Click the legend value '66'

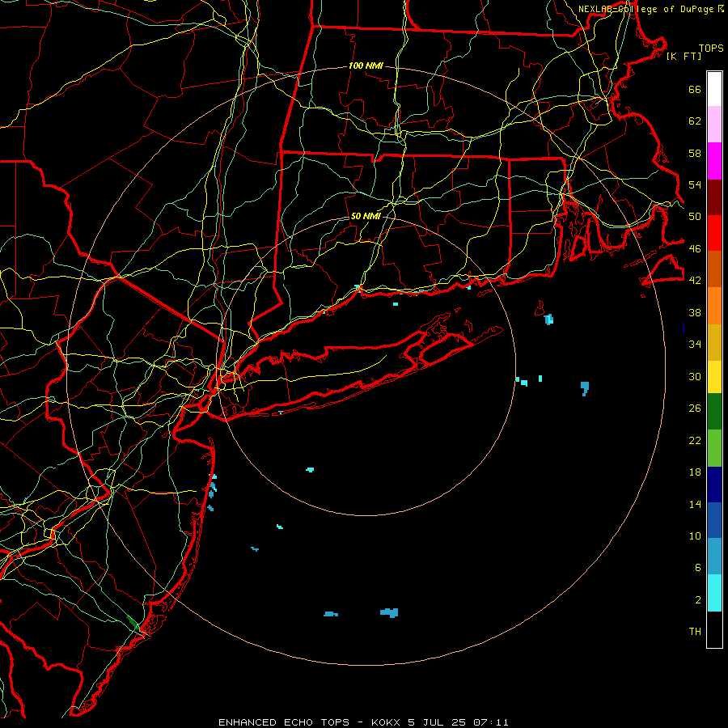[x=695, y=89]
